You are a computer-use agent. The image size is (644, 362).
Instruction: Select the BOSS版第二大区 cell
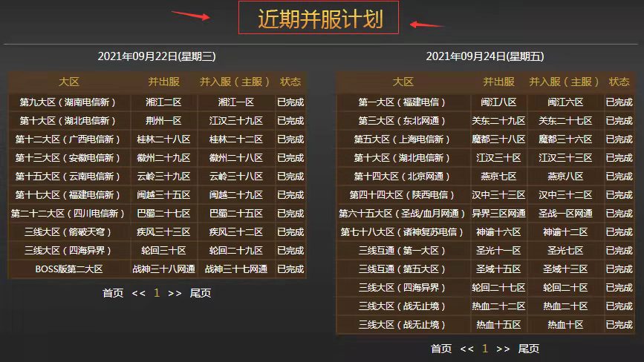point(69,269)
